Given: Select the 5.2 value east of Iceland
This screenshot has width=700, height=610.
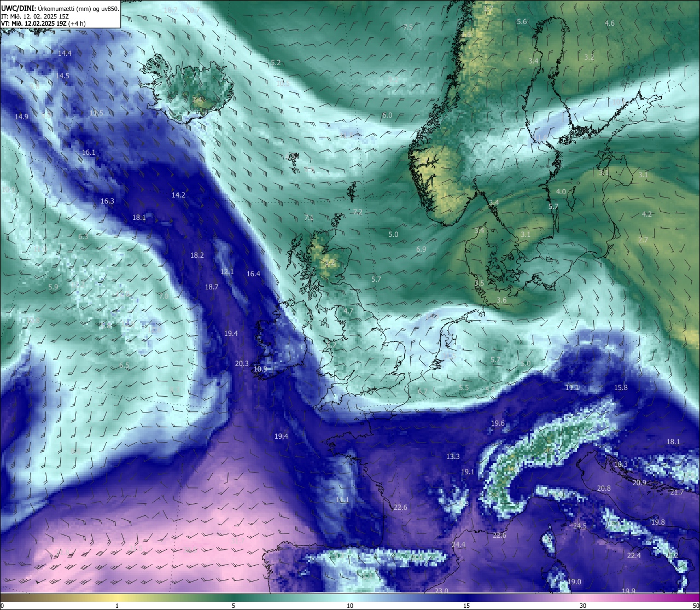Looking at the screenshot, I should click(x=276, y=62).
